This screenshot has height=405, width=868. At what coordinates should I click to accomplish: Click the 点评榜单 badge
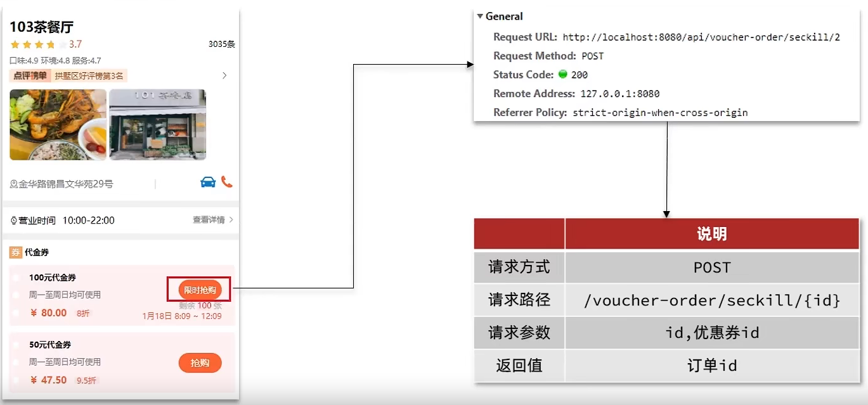30,76
